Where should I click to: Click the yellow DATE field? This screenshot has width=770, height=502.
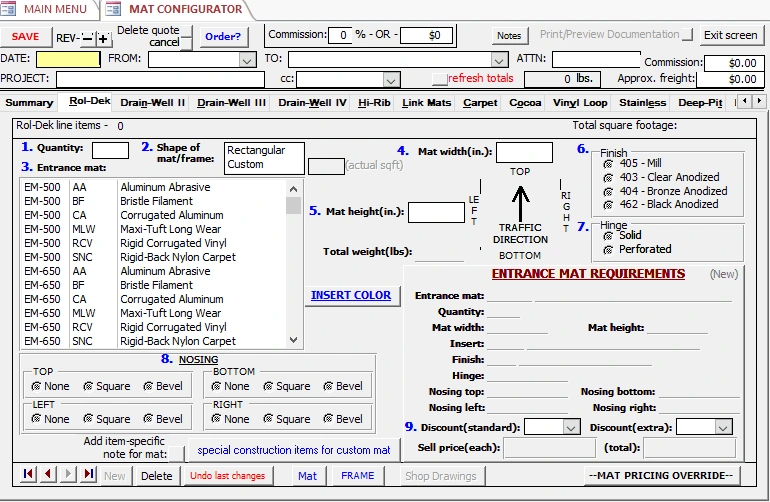68,59
